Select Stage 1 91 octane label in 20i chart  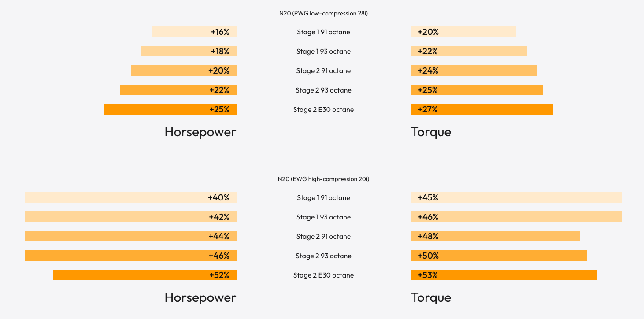pos(323,197)
